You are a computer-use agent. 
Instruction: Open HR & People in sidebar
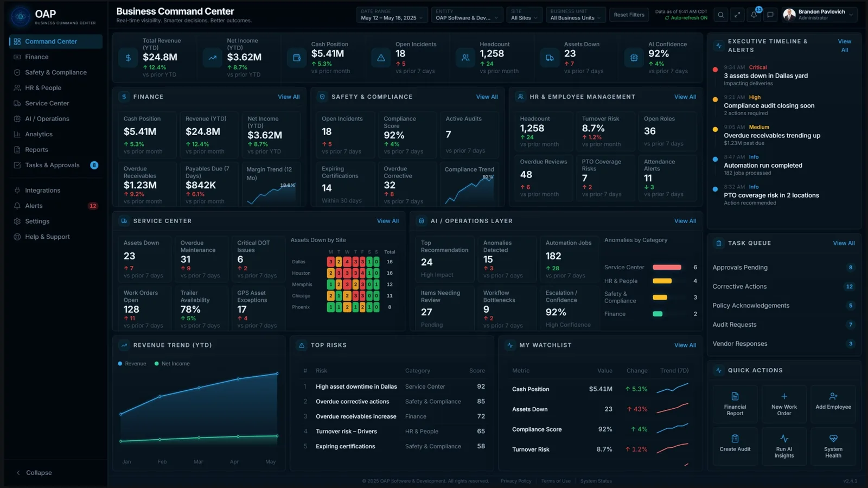pyautogui.click(x=55, y=88)
